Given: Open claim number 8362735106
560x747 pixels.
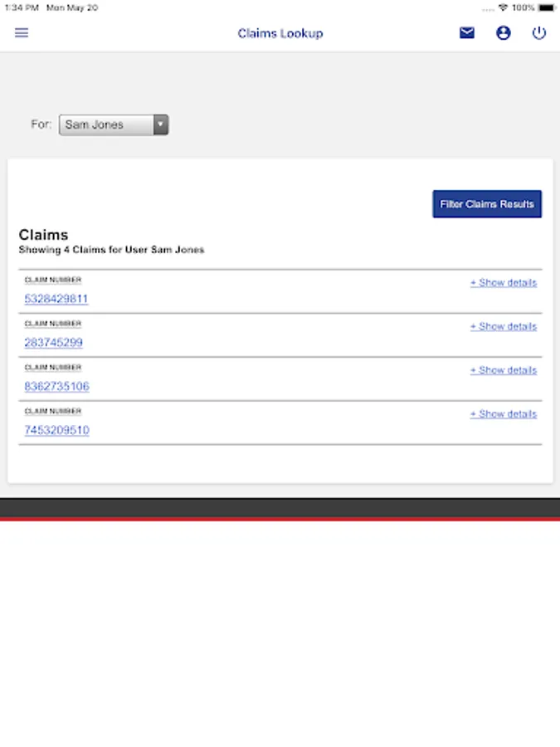Looking at the screenshot, I should (x=56, y=386).
